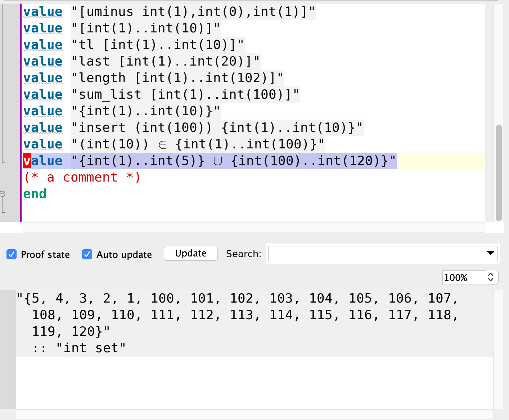Open the Search history dropdown arrow
Image resolution: width=509 pixels, height=420 pixels.
pyautogui.click(x=490, y=253)
